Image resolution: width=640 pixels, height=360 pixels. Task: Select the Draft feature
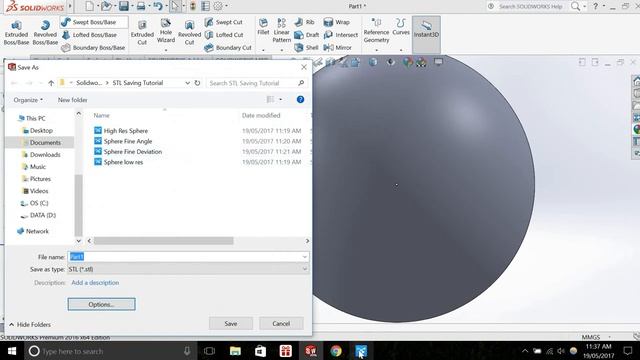(307, 35)
